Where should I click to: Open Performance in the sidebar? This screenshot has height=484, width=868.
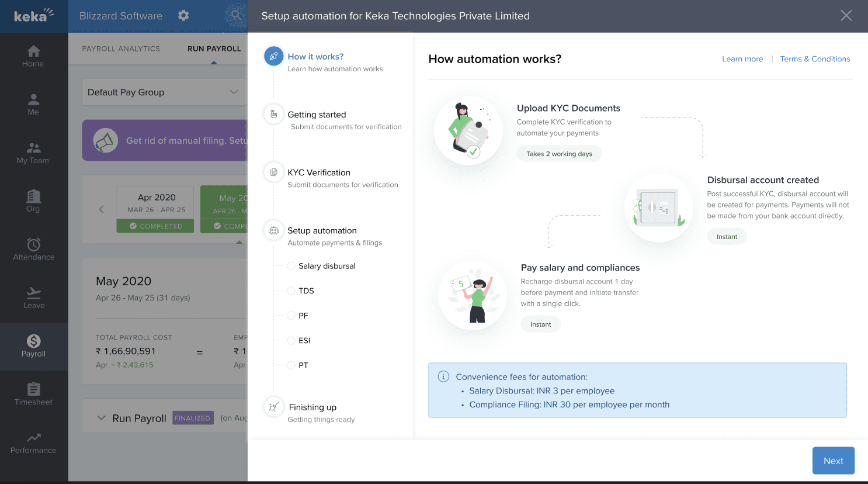pos(33,443)
